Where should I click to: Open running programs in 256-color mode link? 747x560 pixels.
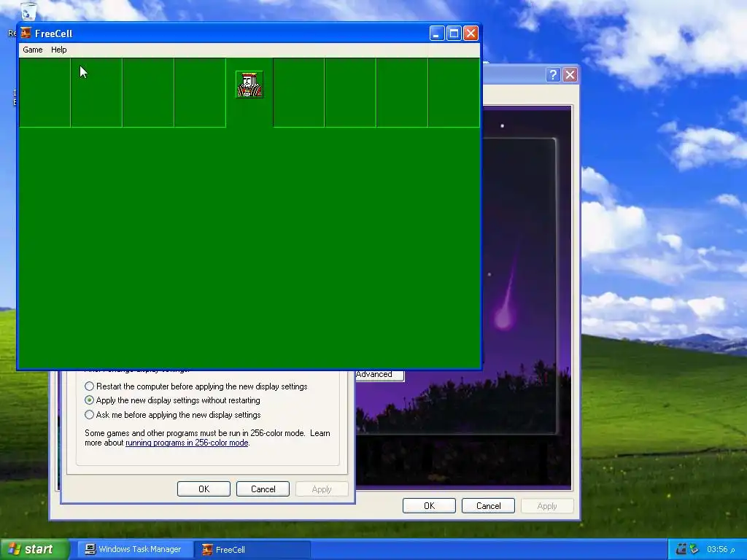[x=187, y=443]
